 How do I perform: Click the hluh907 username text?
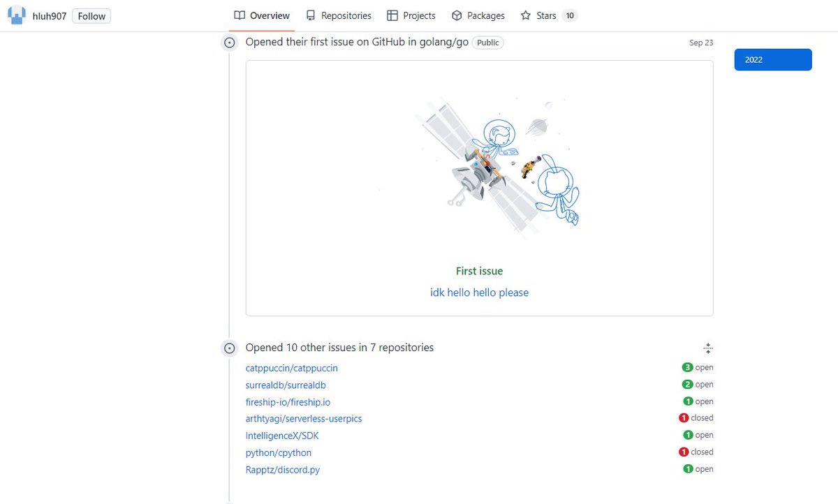coord(50,16)
